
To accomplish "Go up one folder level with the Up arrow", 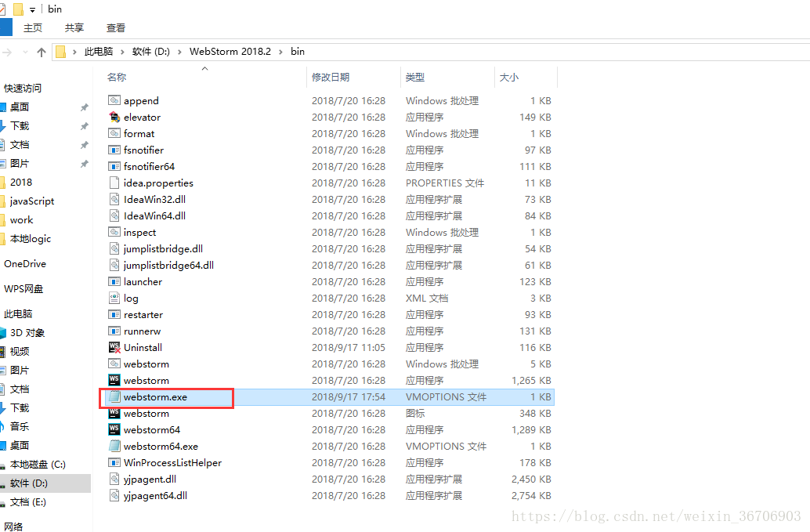I will [x=42, y=52].
